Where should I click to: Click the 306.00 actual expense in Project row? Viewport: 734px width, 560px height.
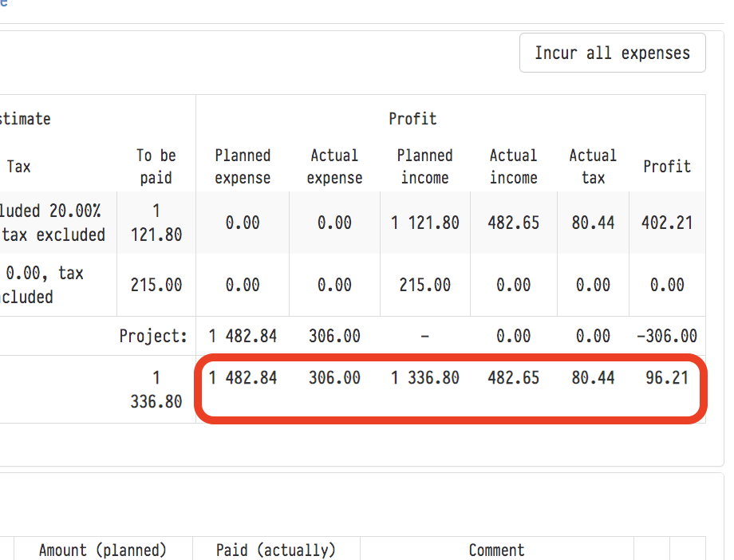point(334,336)
